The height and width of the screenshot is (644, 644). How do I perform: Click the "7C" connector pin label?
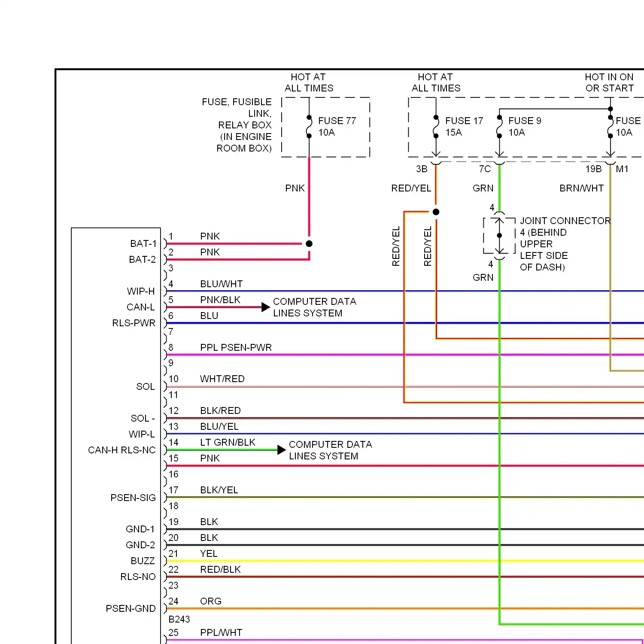[485, 169]
